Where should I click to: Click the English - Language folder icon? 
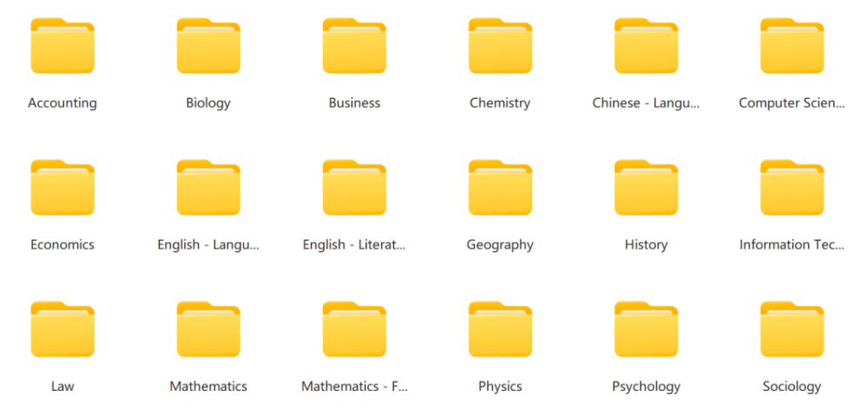coord(208,188)
